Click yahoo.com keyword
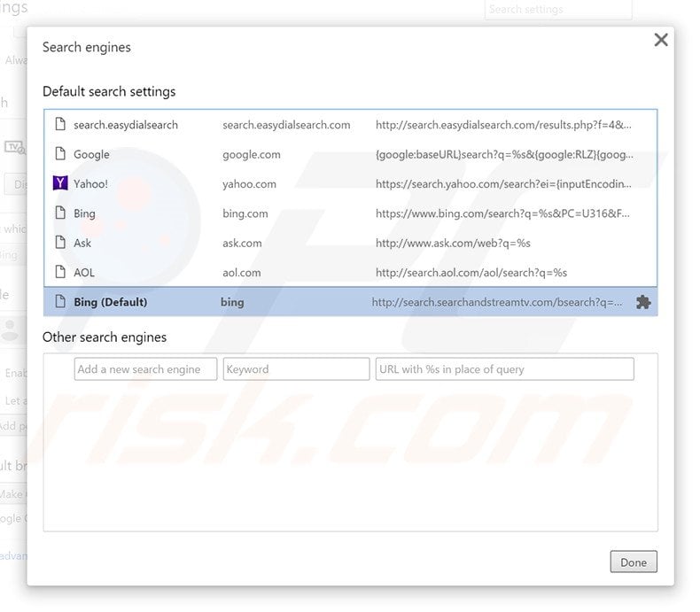 249,184
